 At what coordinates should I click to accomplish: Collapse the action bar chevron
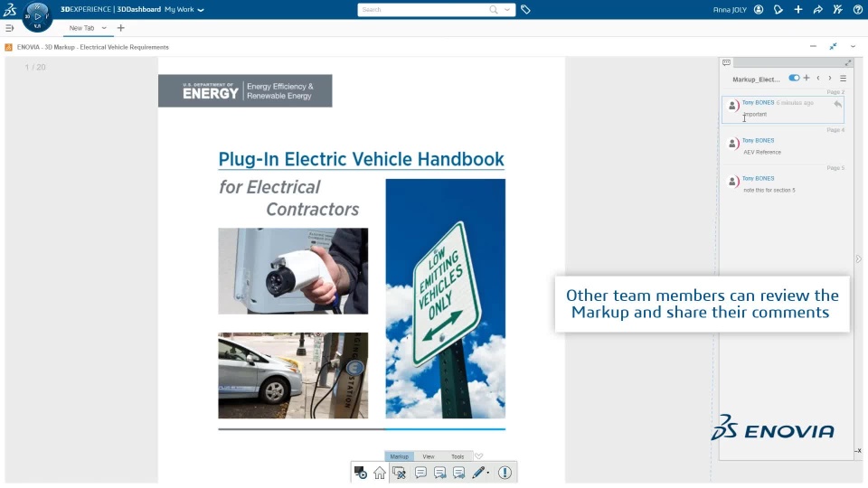(479, 456)
